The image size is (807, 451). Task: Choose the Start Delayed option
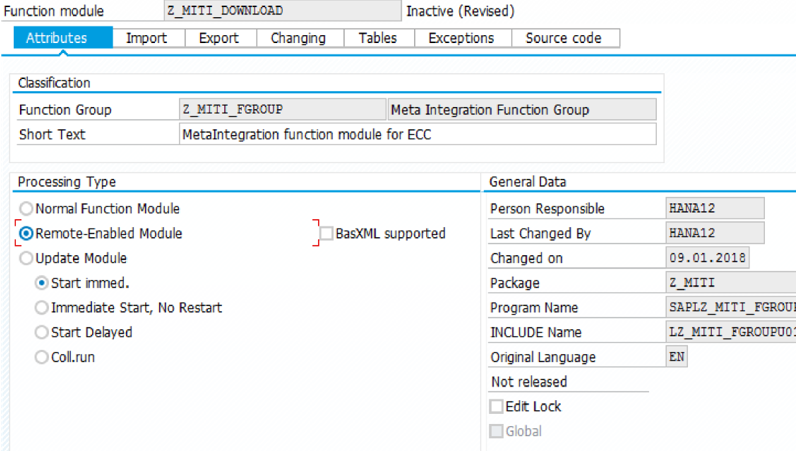tap(42, 332)
